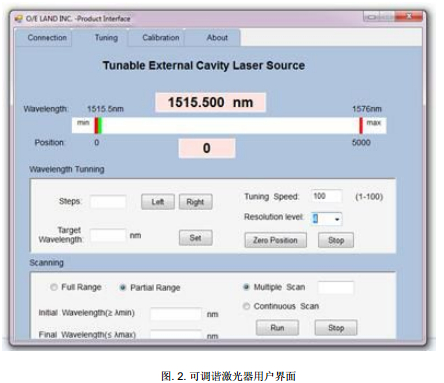Screen dimensions: 444x383
Task: Select Multiple Scan radio button
Action: tap(246, 287)
